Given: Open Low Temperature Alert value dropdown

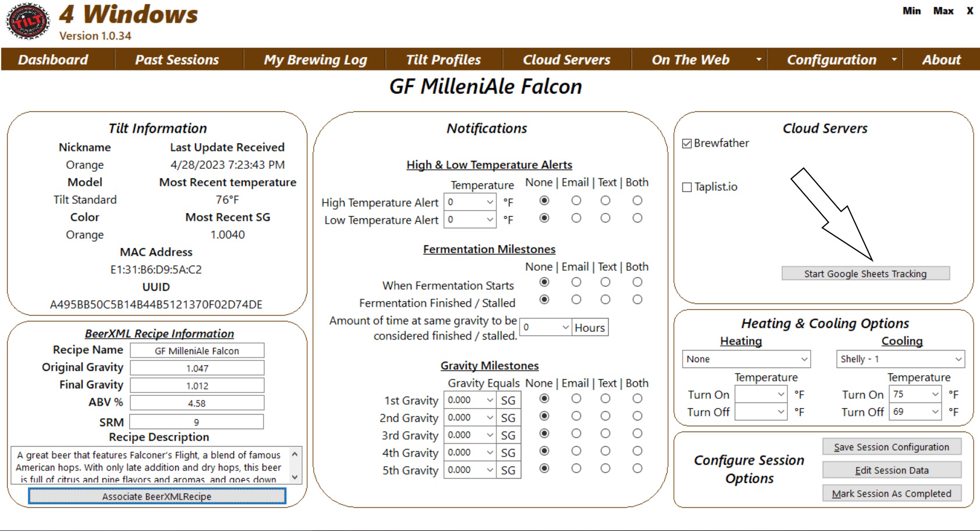Looking at the screenshot, I should tap(489, 220).
